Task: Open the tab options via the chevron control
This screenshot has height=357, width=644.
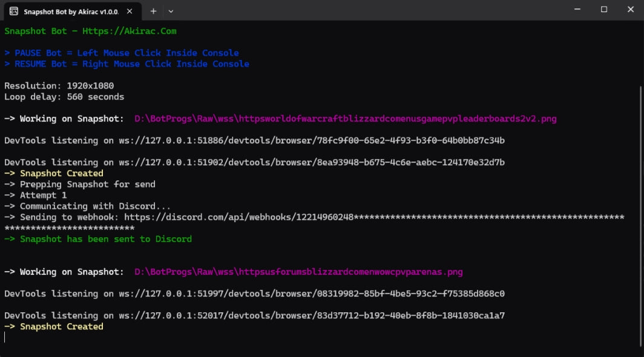Action: pos(171,10)
